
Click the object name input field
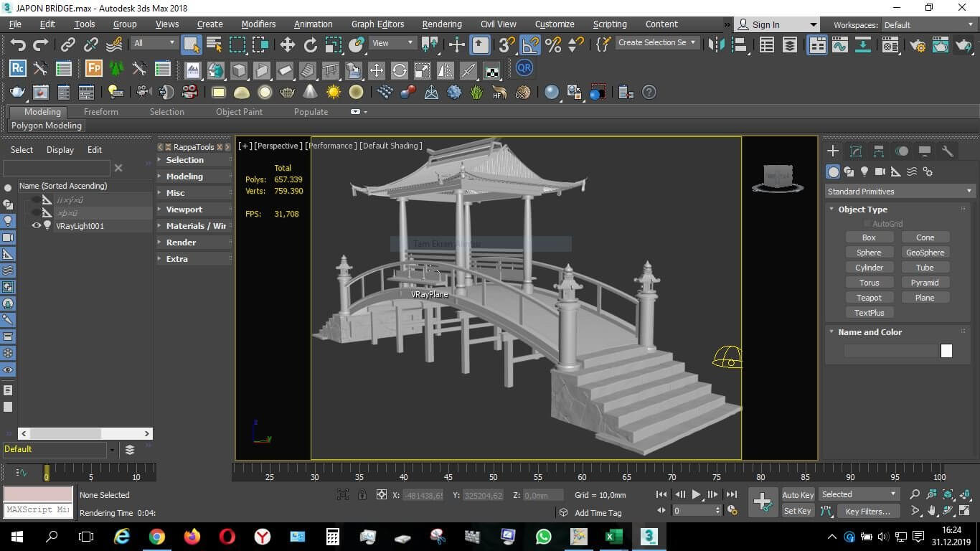[x=892, y=351]
